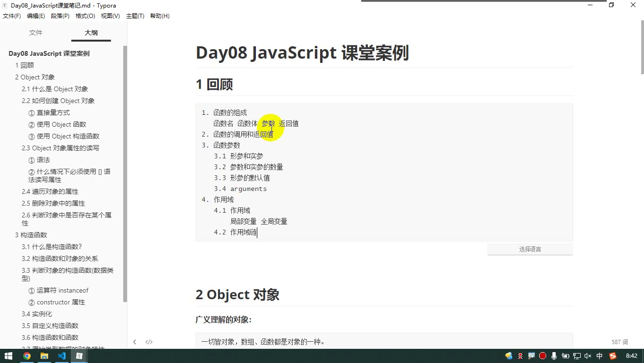644x363 pixels.
Task: Go to outline item 3.6 构造函数和函数
Action: coord(50,337)
